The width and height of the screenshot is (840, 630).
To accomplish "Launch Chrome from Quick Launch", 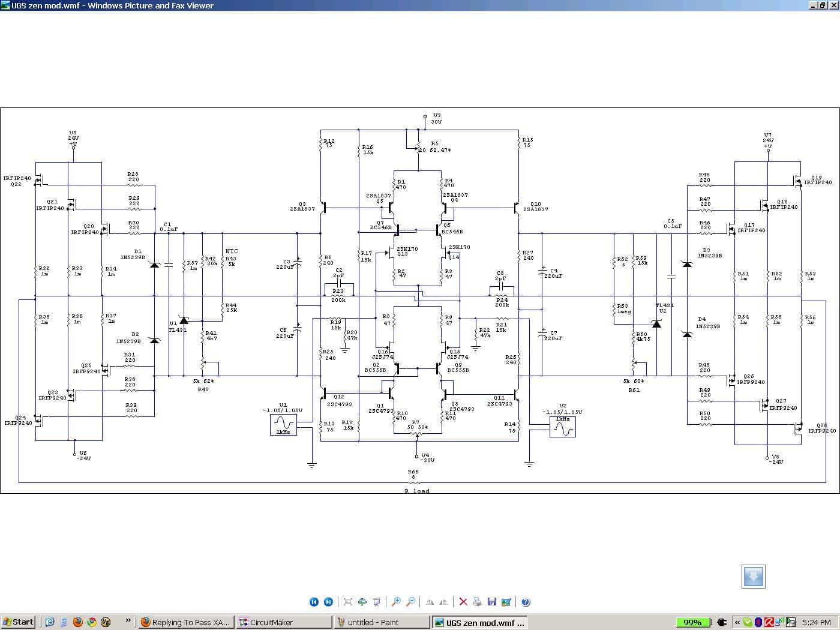I will click(92, 622).
